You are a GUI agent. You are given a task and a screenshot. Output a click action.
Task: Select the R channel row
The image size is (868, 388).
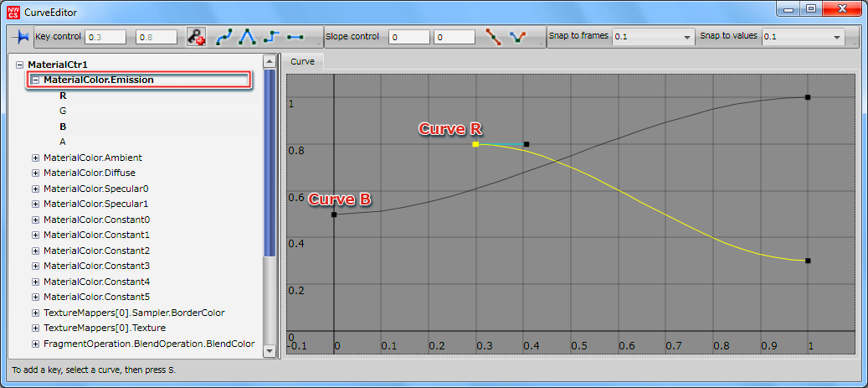pos(63,96)
